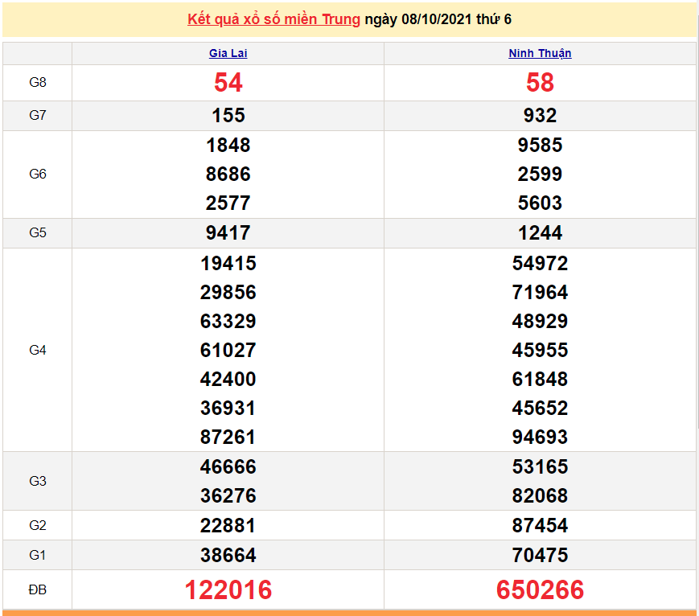Open the "Gia Lai" column header link
Image resolution: width=699 pixels, height=616 pixels.
click(x=228, y=53)
